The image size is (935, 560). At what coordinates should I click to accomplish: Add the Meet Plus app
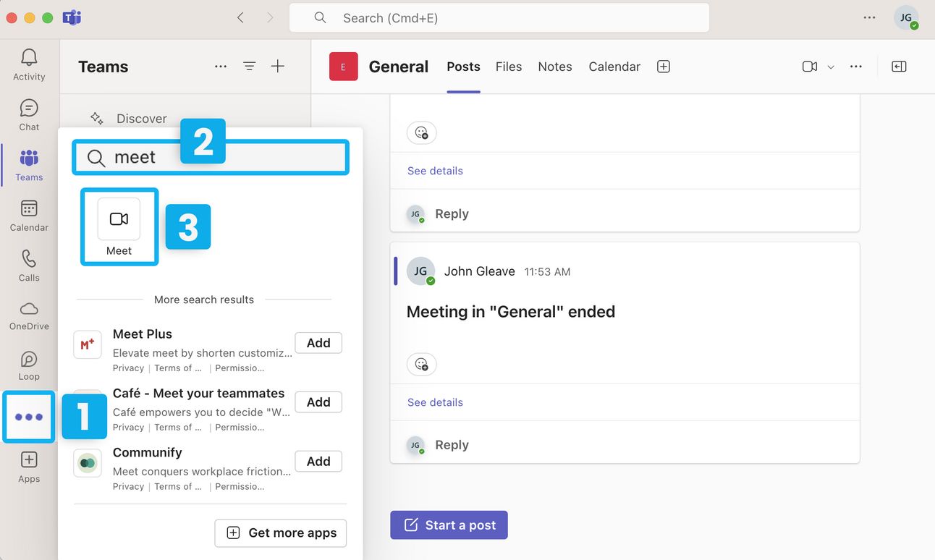pyautogui.click(x=318, y=343)
